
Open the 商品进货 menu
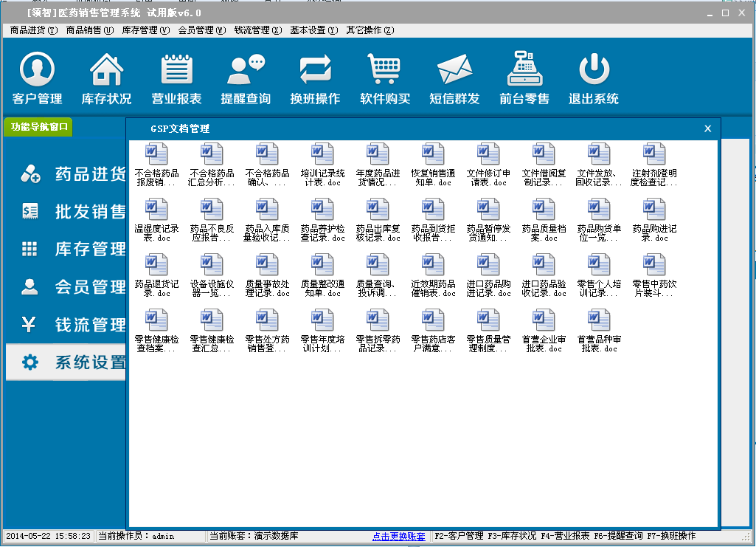(33, 30)
